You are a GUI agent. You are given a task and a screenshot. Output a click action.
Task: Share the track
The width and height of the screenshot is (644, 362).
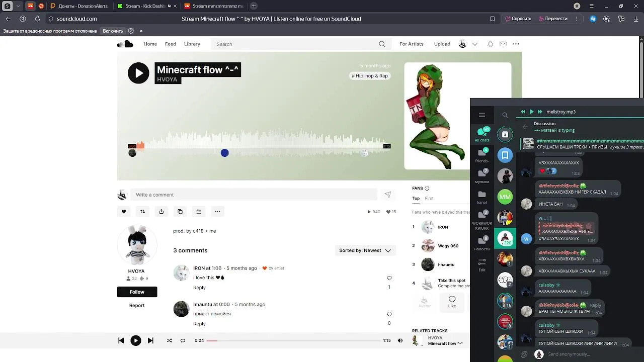tap(161, 212)
